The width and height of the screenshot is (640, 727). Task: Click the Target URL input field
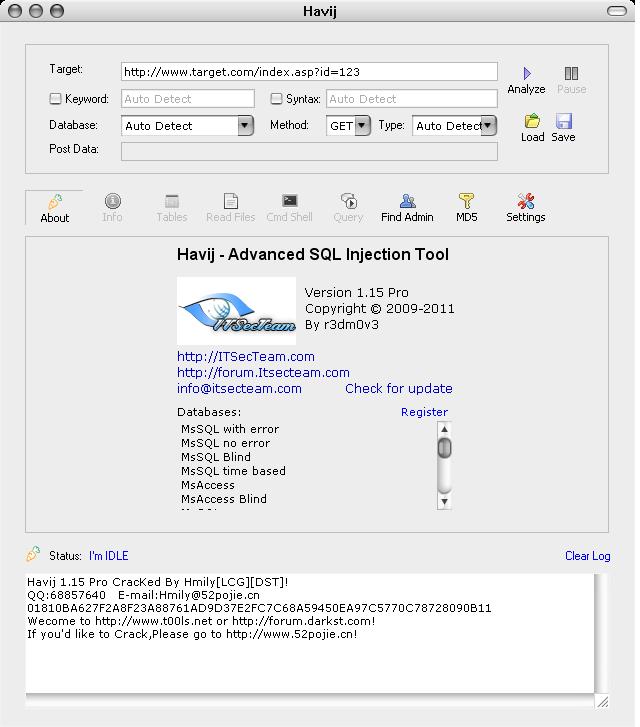pos(309,72)
